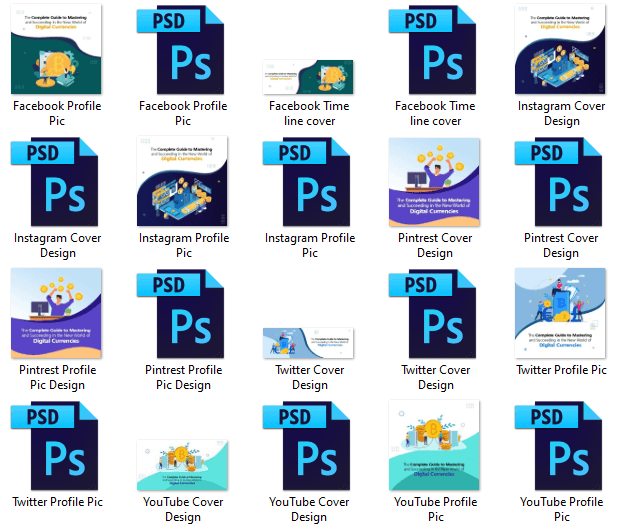This screenshot has width=618, height=531.
Task: Select the Facebook Profile Pic image thumbnail
Action: point(56,49)
